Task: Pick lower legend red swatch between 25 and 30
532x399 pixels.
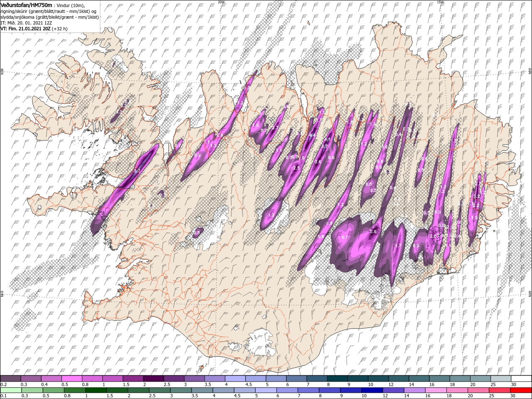Action: coord(499,390)
